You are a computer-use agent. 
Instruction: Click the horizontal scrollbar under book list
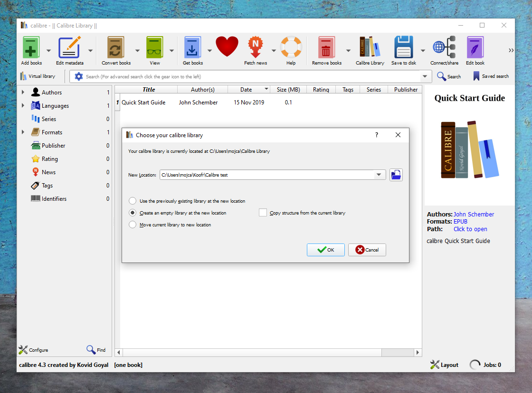coord(266,353)
